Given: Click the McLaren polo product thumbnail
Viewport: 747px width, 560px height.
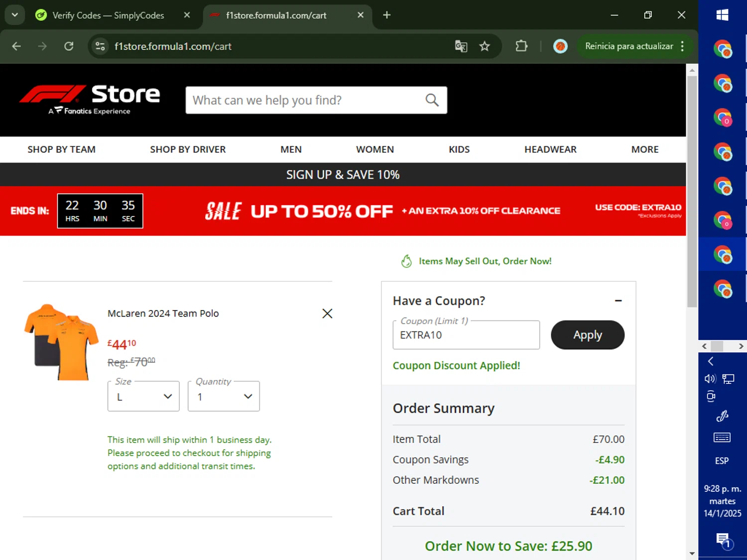Looking at the screenshot, I should point(61,342).
